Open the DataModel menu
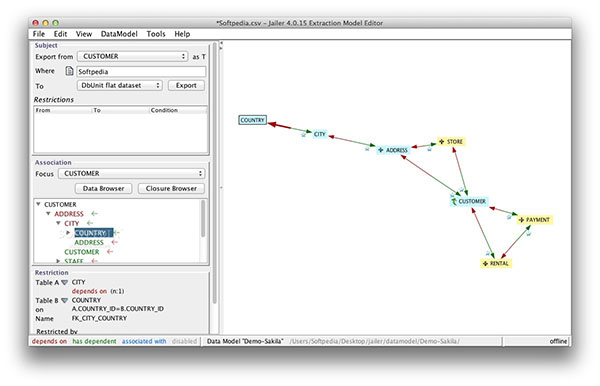 119,34
